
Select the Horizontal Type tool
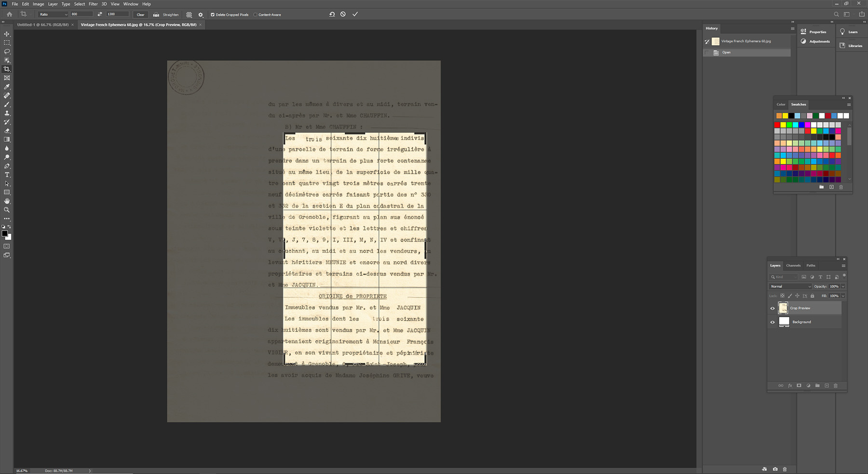(7, 175)
